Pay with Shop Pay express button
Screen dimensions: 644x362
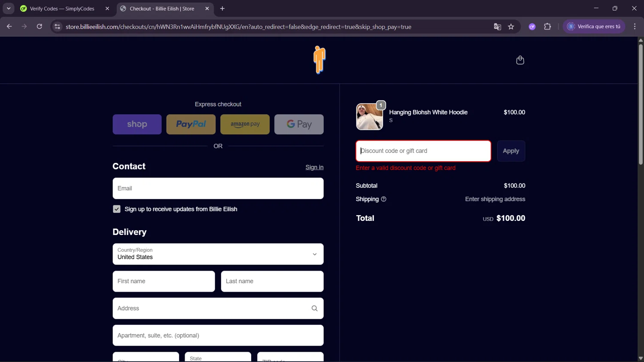pyautogui.click(x=137, y=124)
